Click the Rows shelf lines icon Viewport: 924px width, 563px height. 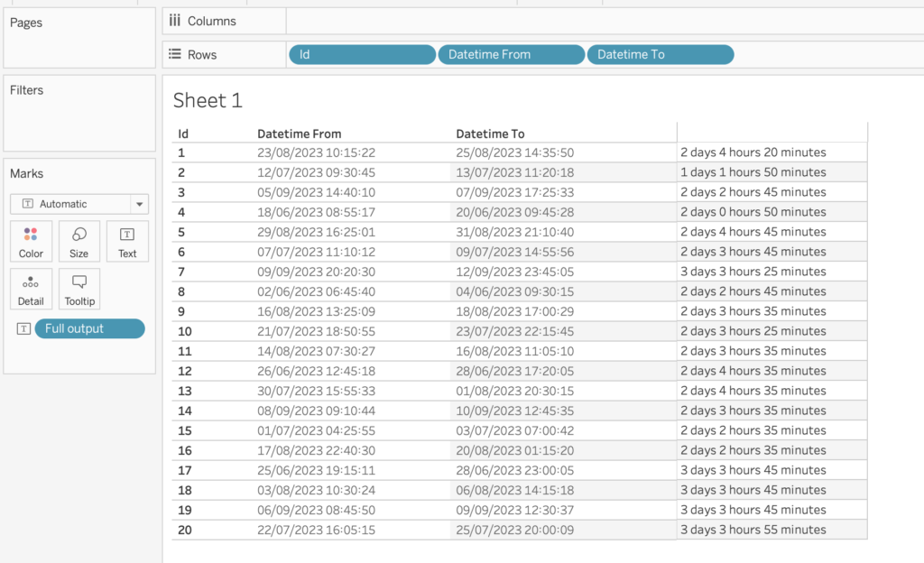tap(175, 54)
